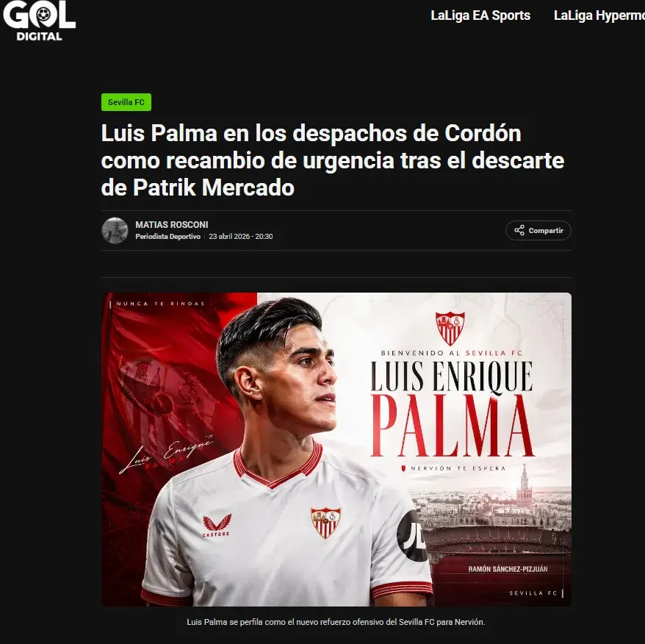Open the LaLiga EA Sports menu
645x644 pixels.
pos(480,15)
